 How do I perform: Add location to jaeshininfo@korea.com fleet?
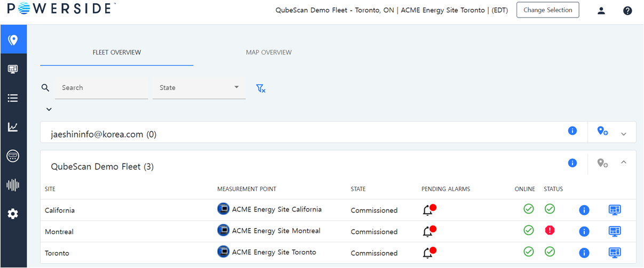coord(602,131)
